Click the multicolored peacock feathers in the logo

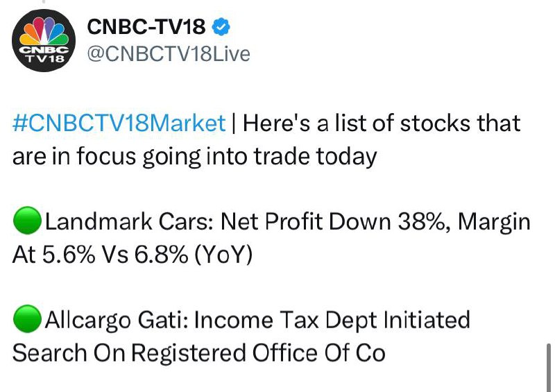pos(44,31)
